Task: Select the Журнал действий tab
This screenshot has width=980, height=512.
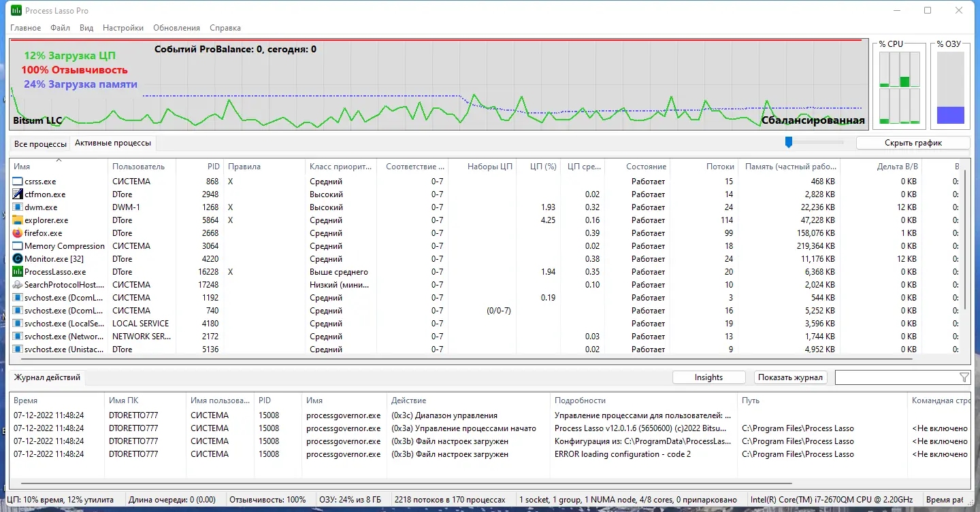Action: [x=48, y=377]
